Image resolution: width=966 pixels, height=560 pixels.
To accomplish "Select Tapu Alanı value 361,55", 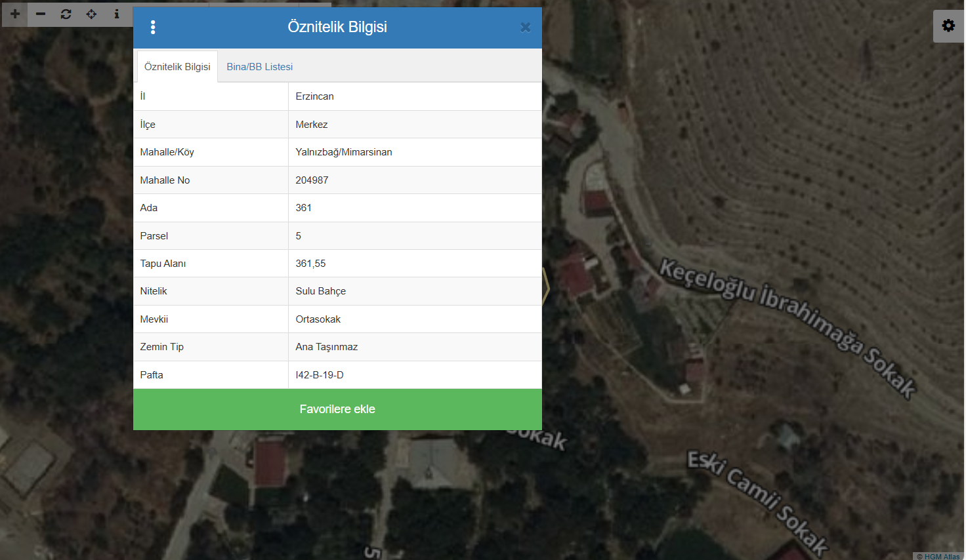I will 311,264.
